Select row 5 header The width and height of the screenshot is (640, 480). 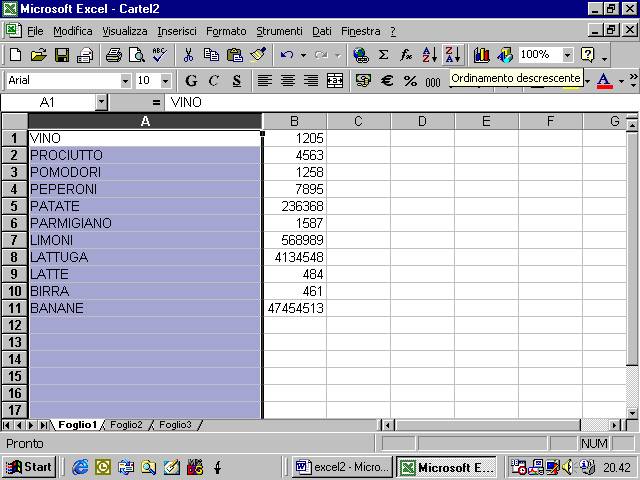pyautogui.click(x=14, y=206)
